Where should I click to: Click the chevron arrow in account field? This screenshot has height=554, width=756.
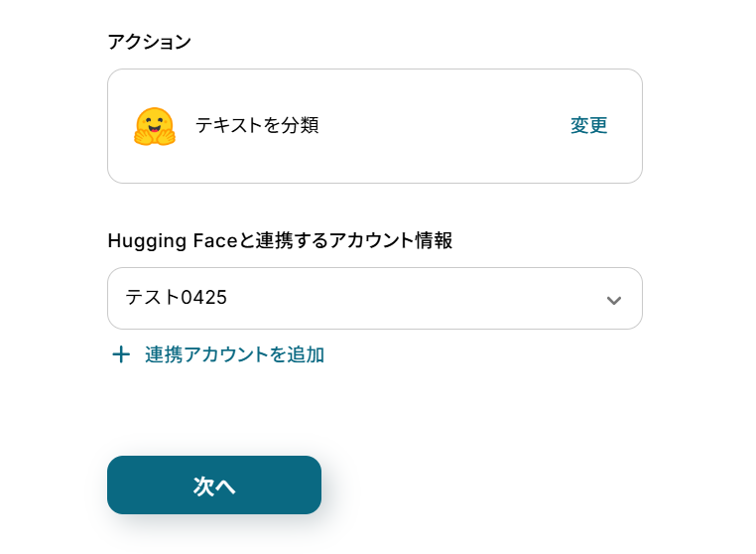point(613,300)
